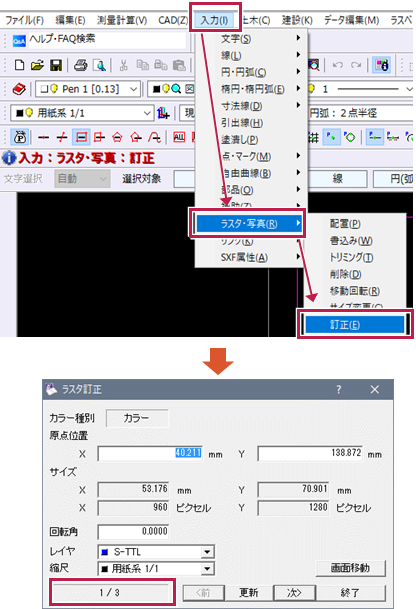Click the 終了 button

[x=350, y=593]
